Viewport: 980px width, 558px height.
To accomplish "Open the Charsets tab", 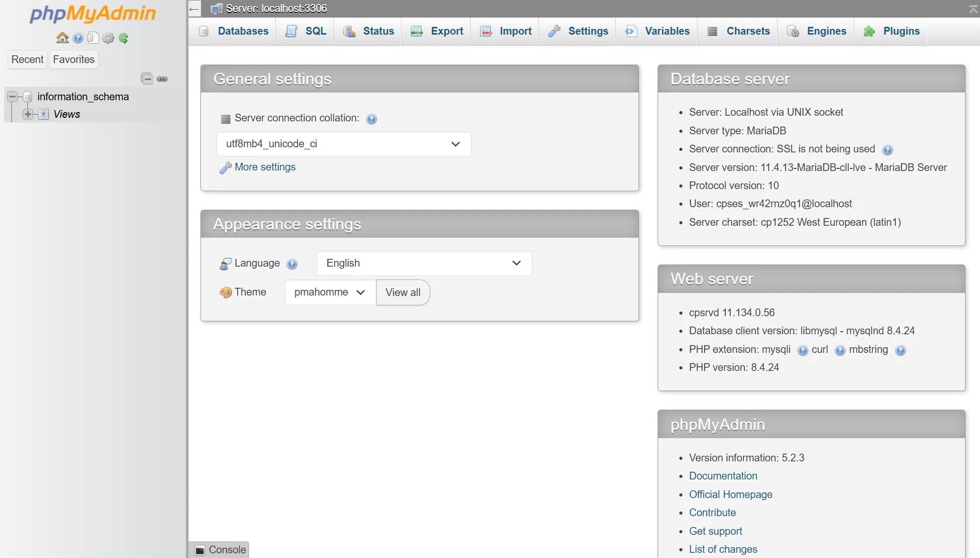I will [738, 31].
